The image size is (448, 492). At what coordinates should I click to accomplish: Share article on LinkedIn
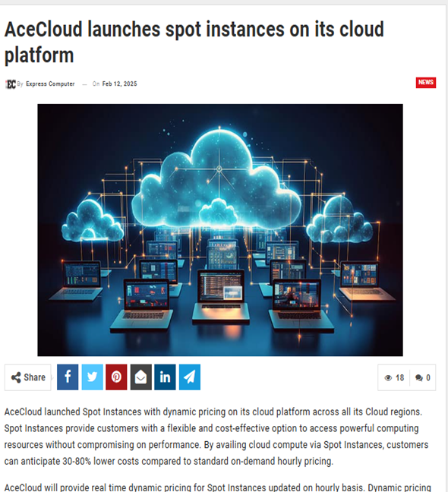click(165, 377)
